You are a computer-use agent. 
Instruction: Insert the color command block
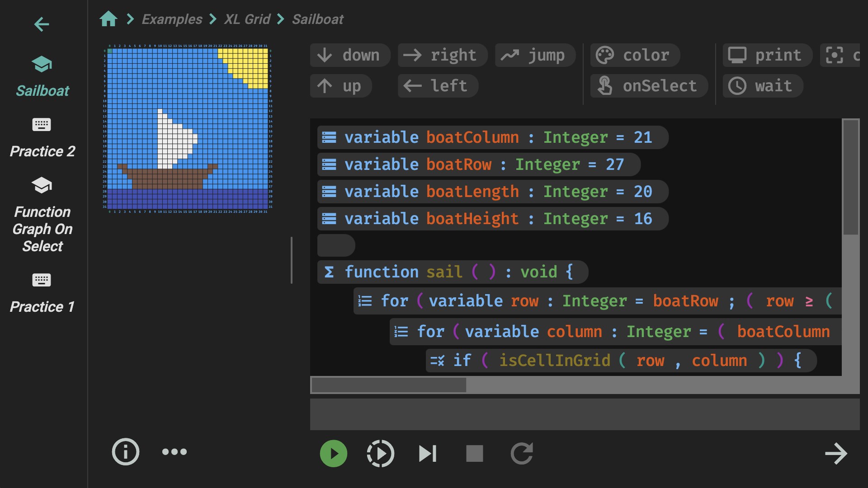click(635, 55)
